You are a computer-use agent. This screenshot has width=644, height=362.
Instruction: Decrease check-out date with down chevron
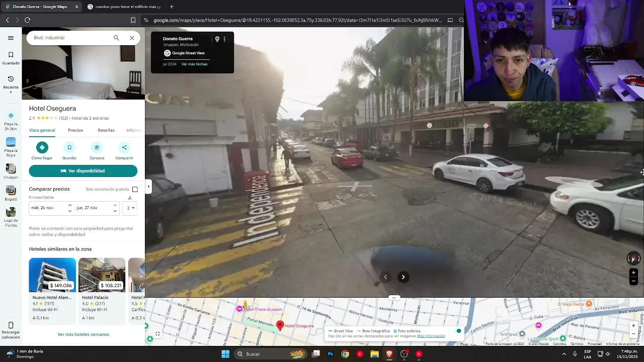point(115,211)
